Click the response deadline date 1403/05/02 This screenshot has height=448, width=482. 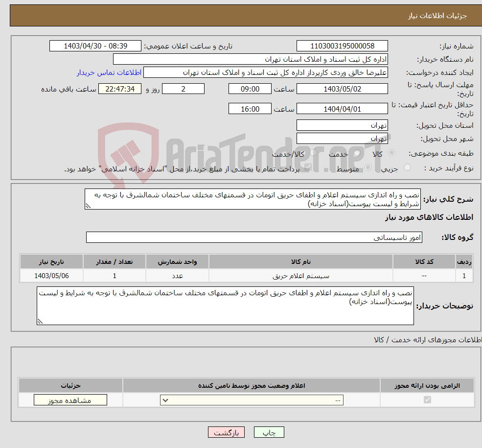pyautogui.click(x=342, y=89)
